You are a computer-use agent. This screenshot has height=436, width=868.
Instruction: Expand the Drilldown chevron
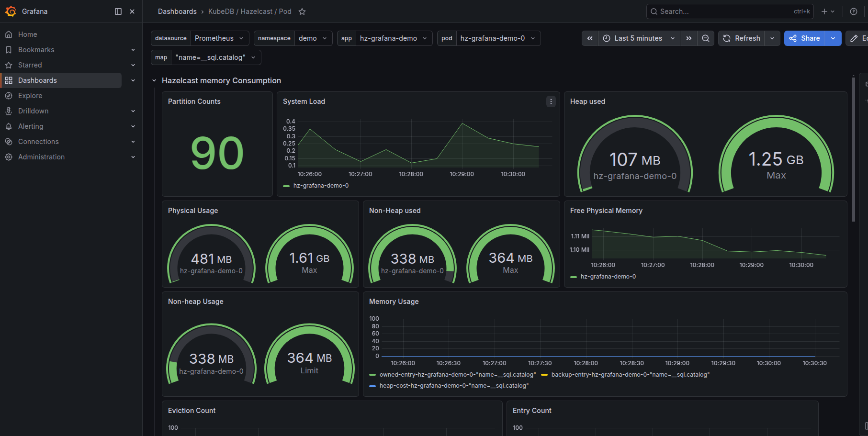click(x=133, y=111)
